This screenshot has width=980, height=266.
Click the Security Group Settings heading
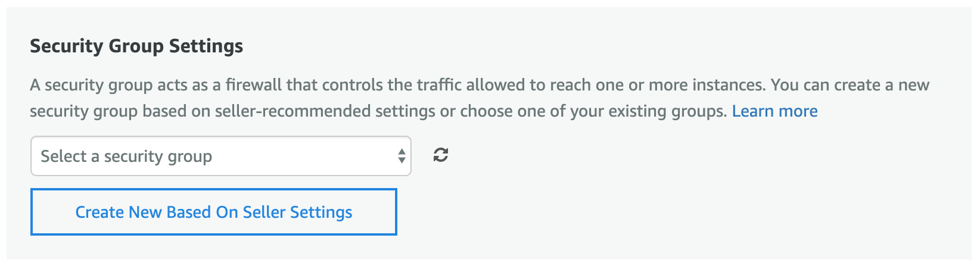coord(136,46)
